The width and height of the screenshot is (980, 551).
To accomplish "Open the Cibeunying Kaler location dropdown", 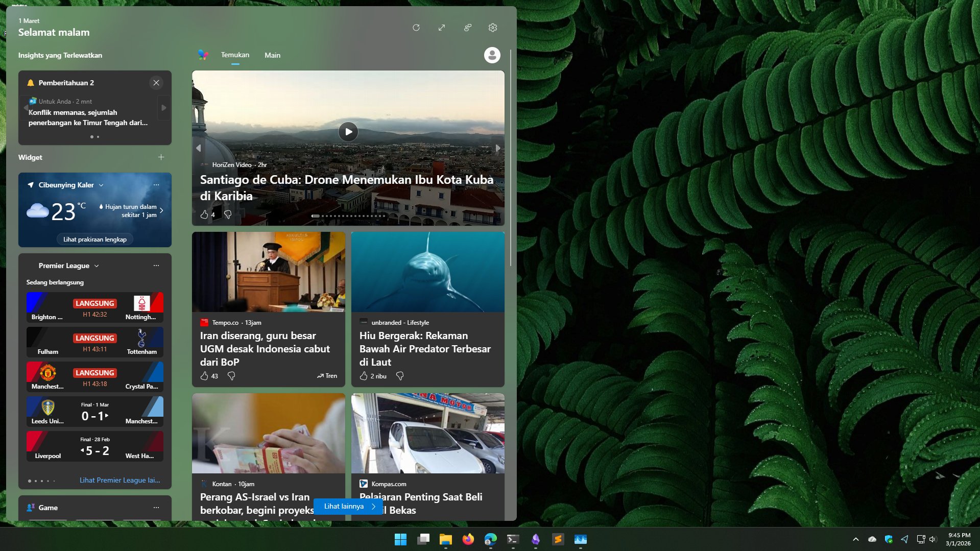I will coord(101,185).
